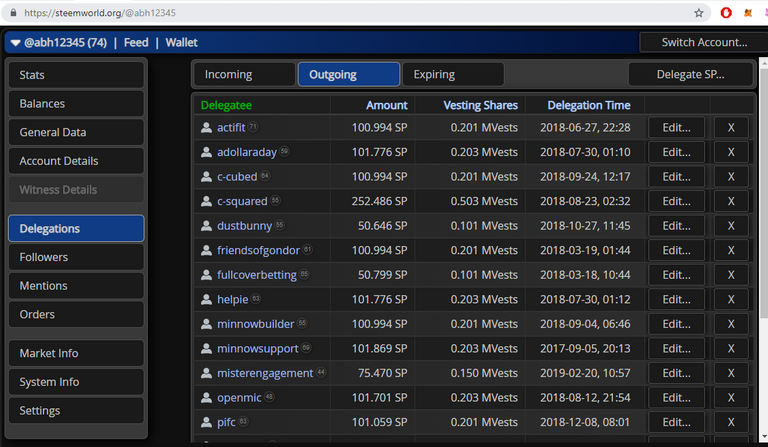Open Mentions in sidebar
The width and height of the screenshot is (768, 447).
pos(76,285)
